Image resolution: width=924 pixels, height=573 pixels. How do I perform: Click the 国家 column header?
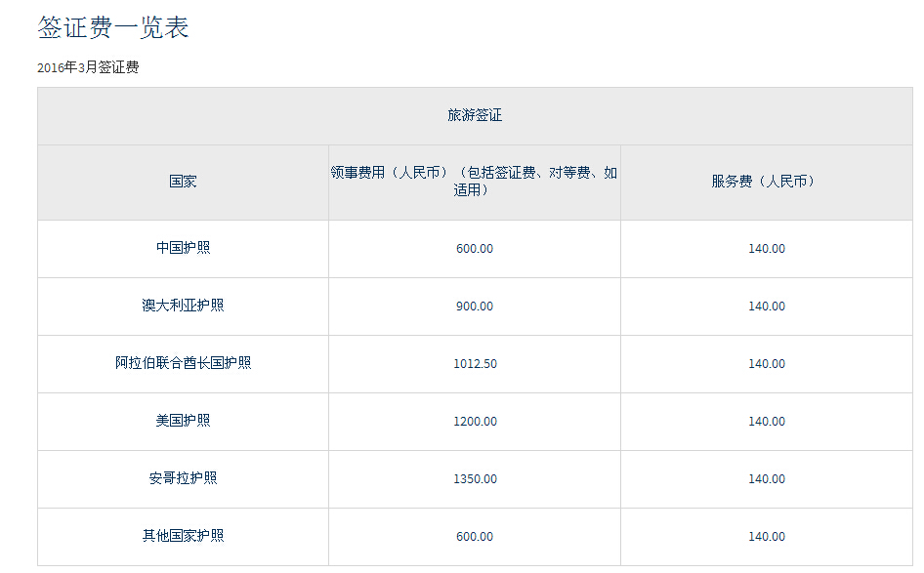[183, 182]
